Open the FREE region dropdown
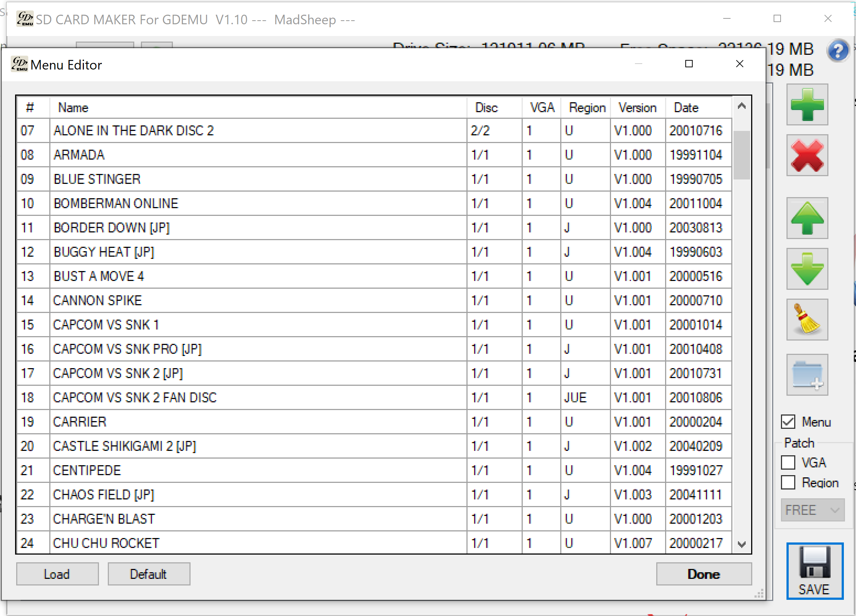 click(812, 510)
